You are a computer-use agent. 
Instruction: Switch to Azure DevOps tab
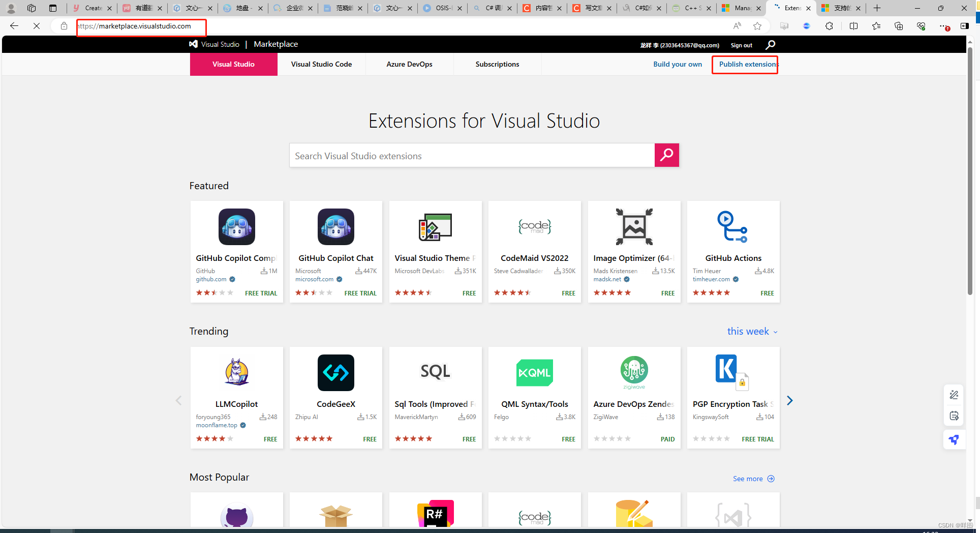(409, 64)
